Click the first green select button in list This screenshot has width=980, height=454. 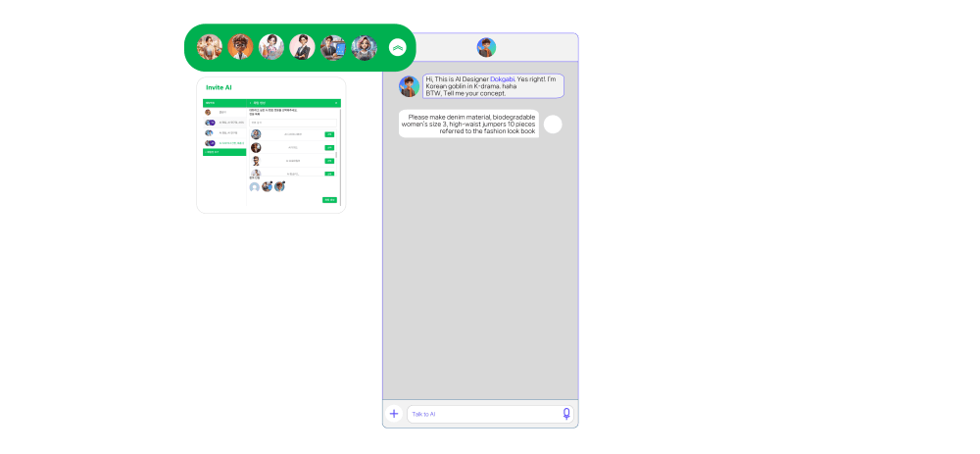(329, 134)
